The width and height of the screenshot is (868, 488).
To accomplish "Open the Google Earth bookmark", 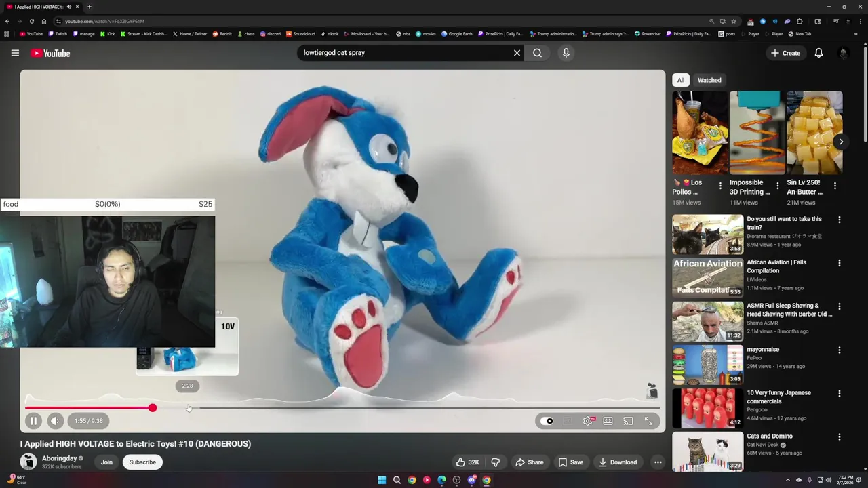I will [x=457, y=34].
